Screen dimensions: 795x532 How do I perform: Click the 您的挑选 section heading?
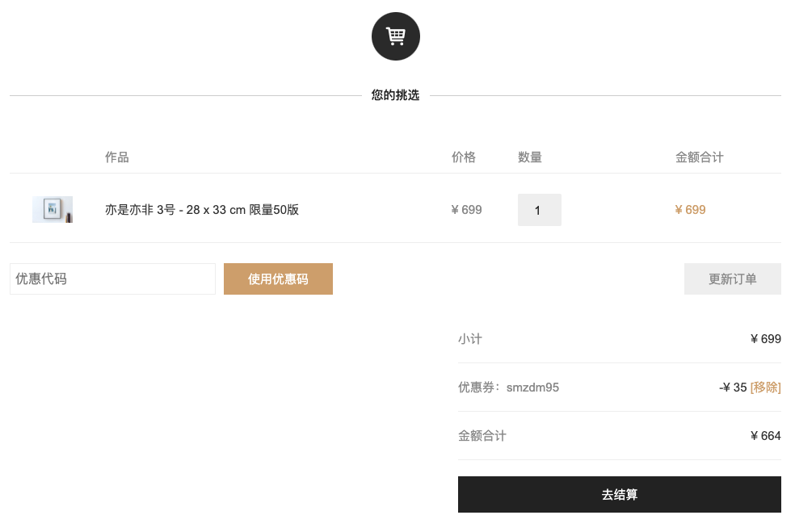coord(395,95)
